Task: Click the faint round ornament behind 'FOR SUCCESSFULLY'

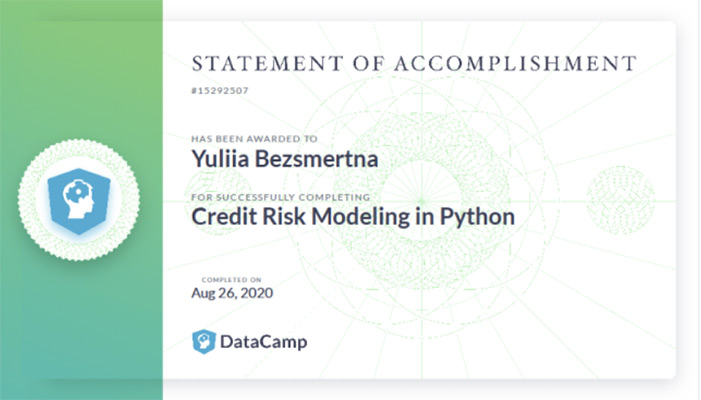Action: click(x=218, y=200)
